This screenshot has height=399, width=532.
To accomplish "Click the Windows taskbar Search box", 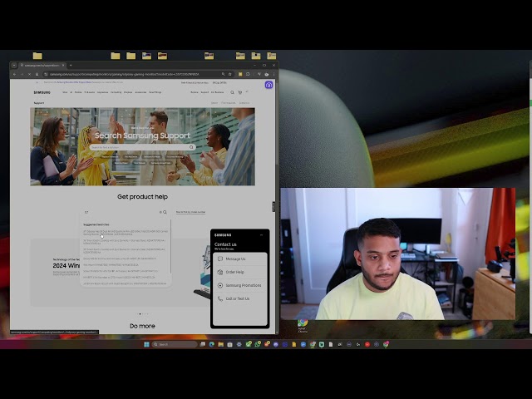I will 175,344.
